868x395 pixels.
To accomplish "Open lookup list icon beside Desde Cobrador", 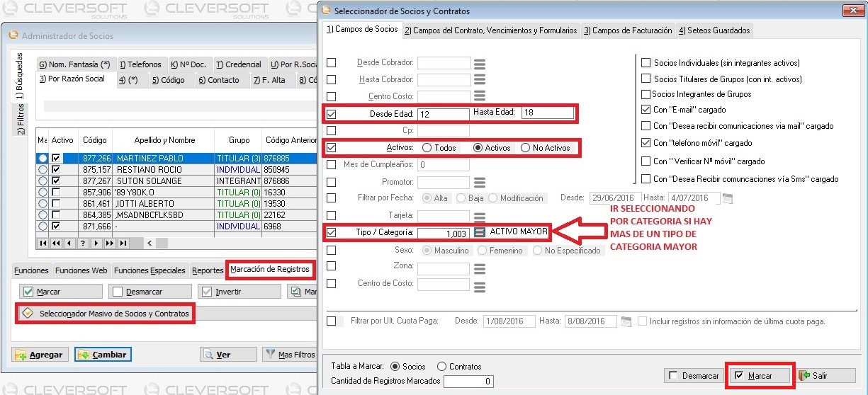I will click(480, 63).
